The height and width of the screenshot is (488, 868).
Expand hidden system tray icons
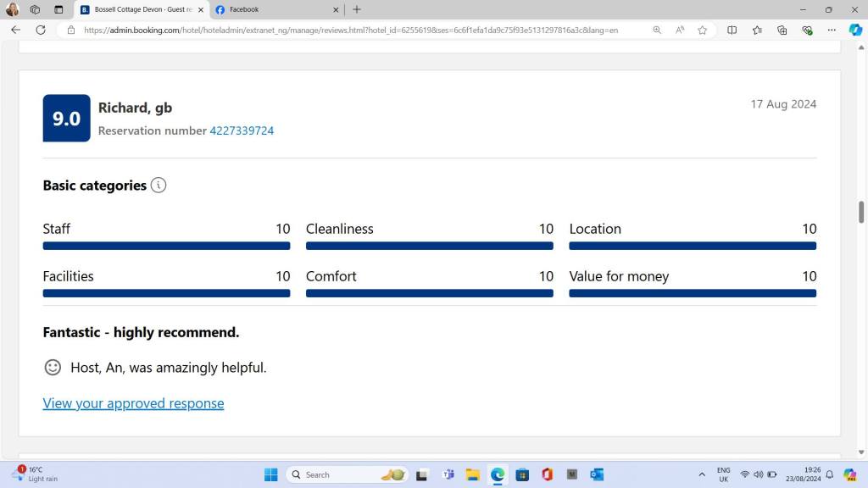701,474
